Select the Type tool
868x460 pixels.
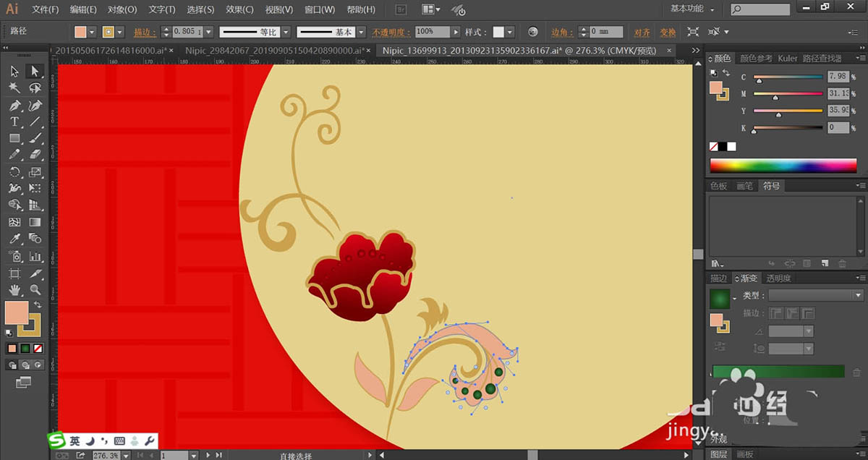point(14,122)
